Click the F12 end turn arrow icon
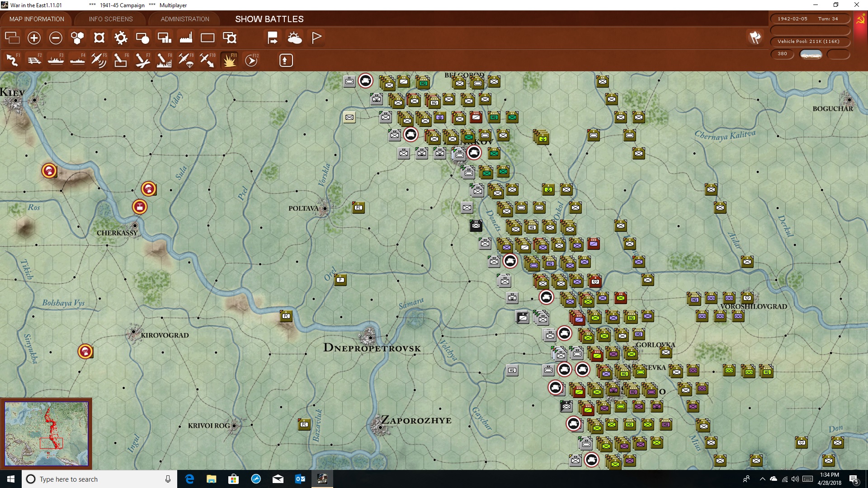868x488 pixels. click(x=251, y=60)
